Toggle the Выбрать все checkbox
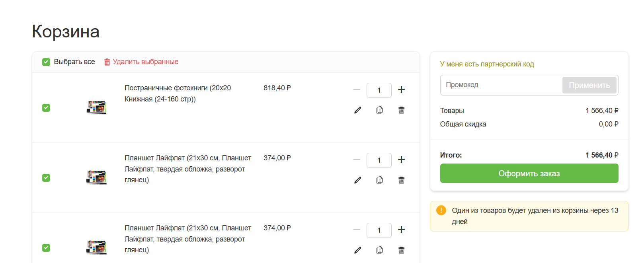644x263 pixels. point(46,62)
